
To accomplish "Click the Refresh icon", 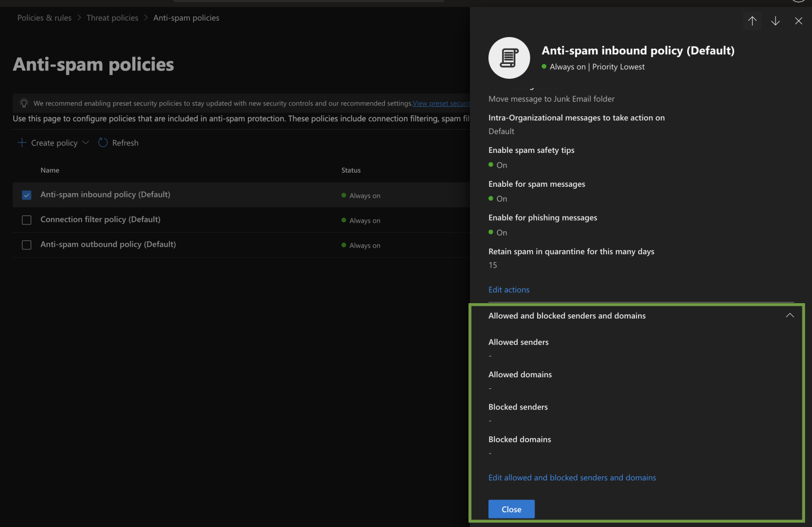I will pyautogui.click(x=103, y=142).
